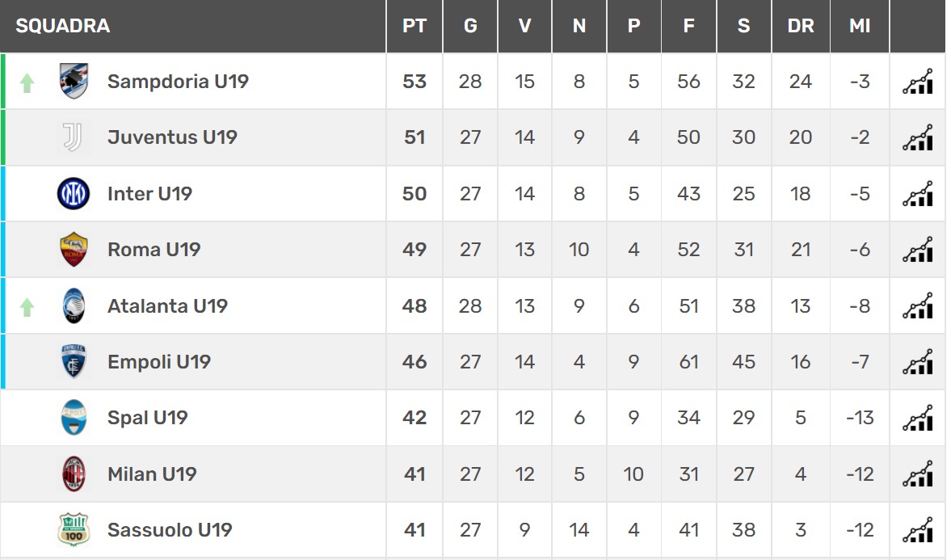Screen dimensions: 951x560
Task: Click the Atalanta U19 club crest
Action: (74, 305)
